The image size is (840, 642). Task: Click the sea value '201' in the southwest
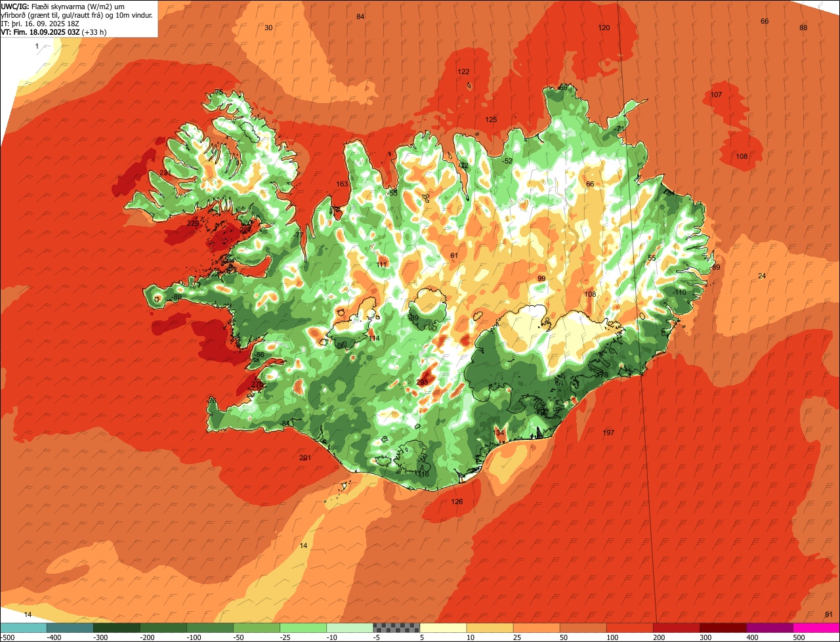(304, 458)
